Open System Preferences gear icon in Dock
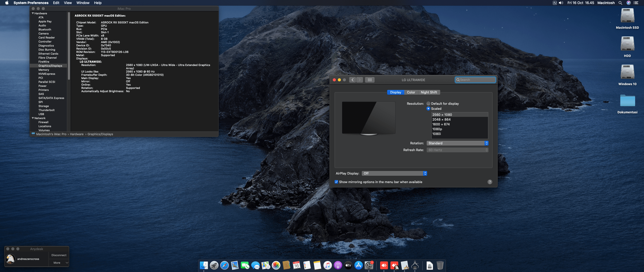The height and width of the screenshot is (272, 644). (369, 265)
